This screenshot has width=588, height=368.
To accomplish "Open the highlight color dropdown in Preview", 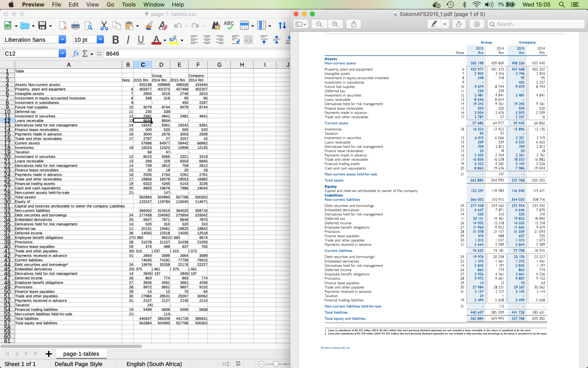I will coord(445,24).
